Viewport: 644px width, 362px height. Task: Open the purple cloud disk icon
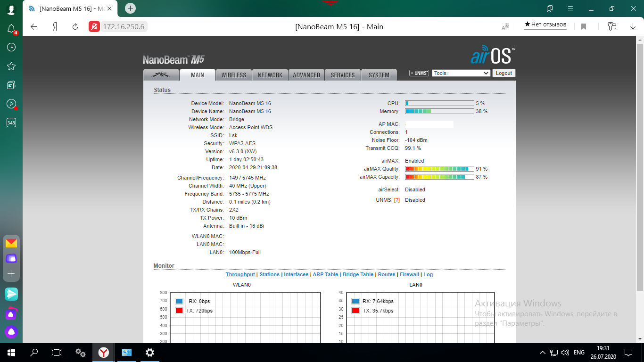(11, 258)
